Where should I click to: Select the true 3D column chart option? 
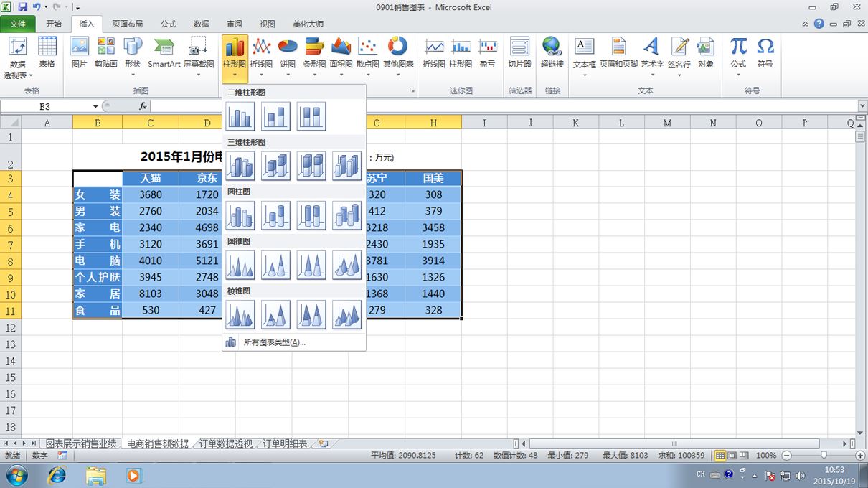[347, 166]
